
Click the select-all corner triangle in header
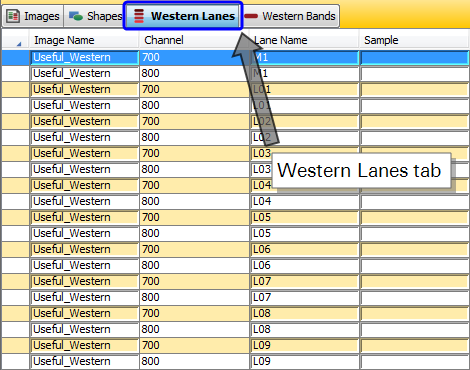point(19,44)
